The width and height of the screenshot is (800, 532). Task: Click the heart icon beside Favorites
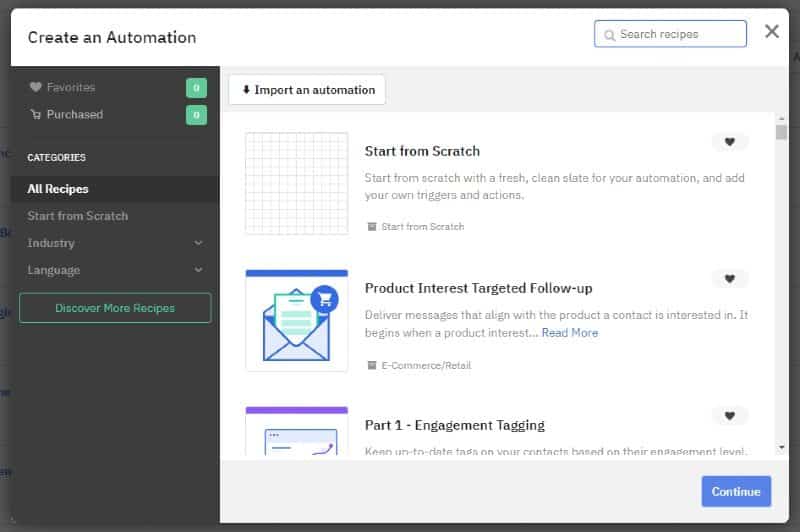pos(35,87)
